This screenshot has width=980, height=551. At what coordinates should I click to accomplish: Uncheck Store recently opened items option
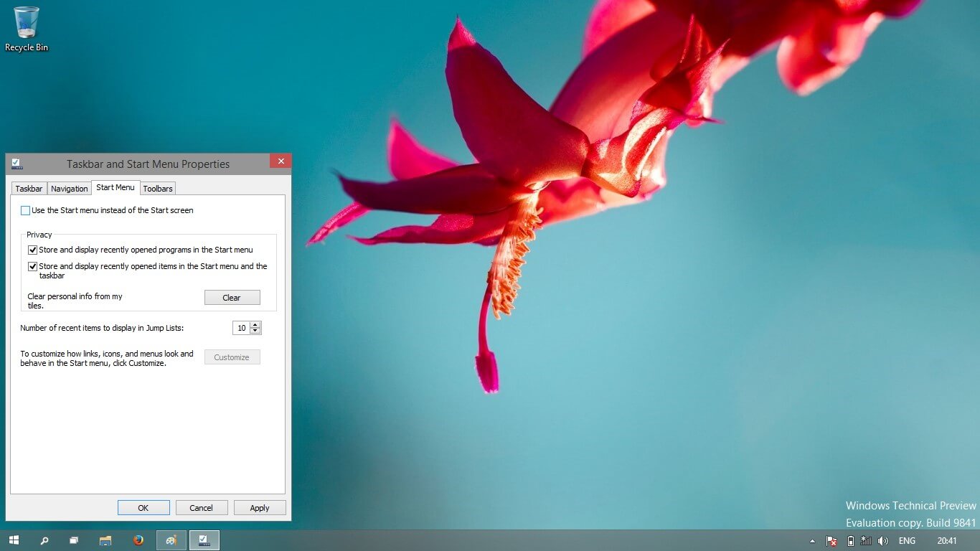[x=33, y=267]
